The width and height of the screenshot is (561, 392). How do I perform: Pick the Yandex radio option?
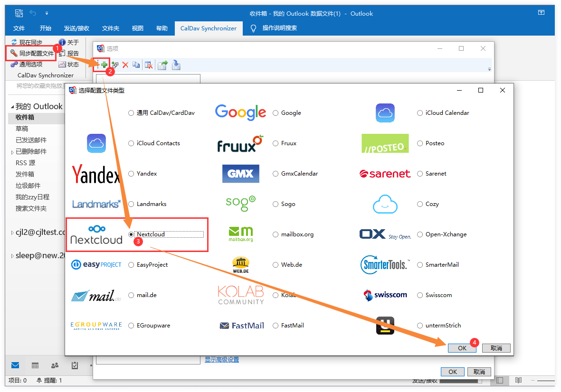131,174
